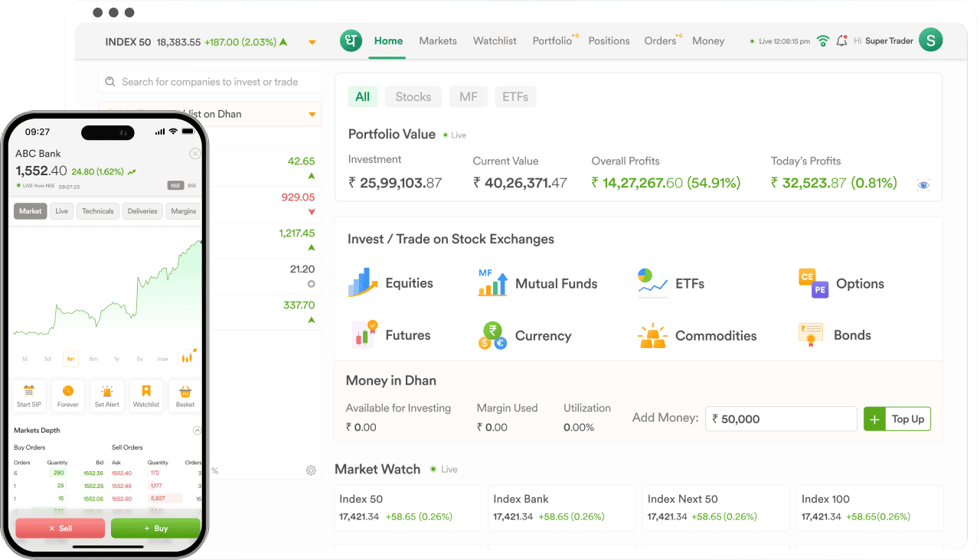Switch to Deliveries tab on phone

(x=142, y=211)
